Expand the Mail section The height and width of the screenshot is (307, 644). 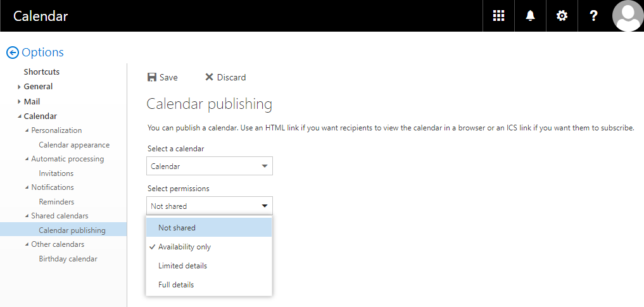click(x=20, y=101)
